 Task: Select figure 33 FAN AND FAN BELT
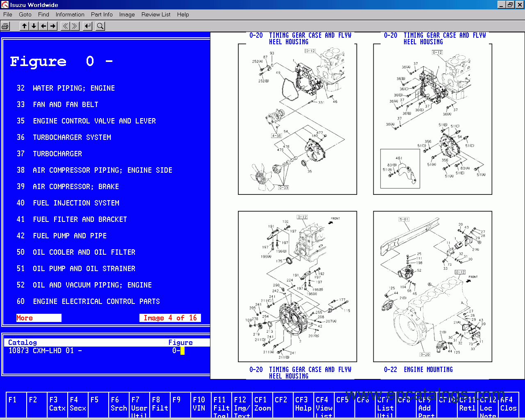(x=57, y=105)
